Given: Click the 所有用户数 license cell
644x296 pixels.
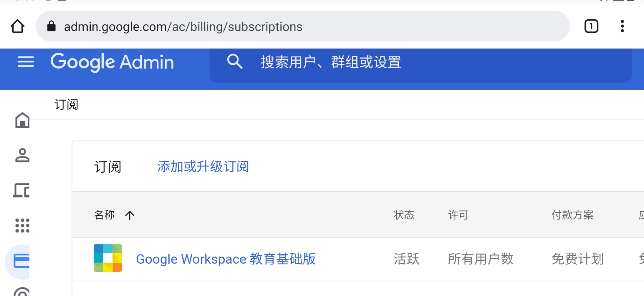Looking at the screenshot, I should click(481, 259).
